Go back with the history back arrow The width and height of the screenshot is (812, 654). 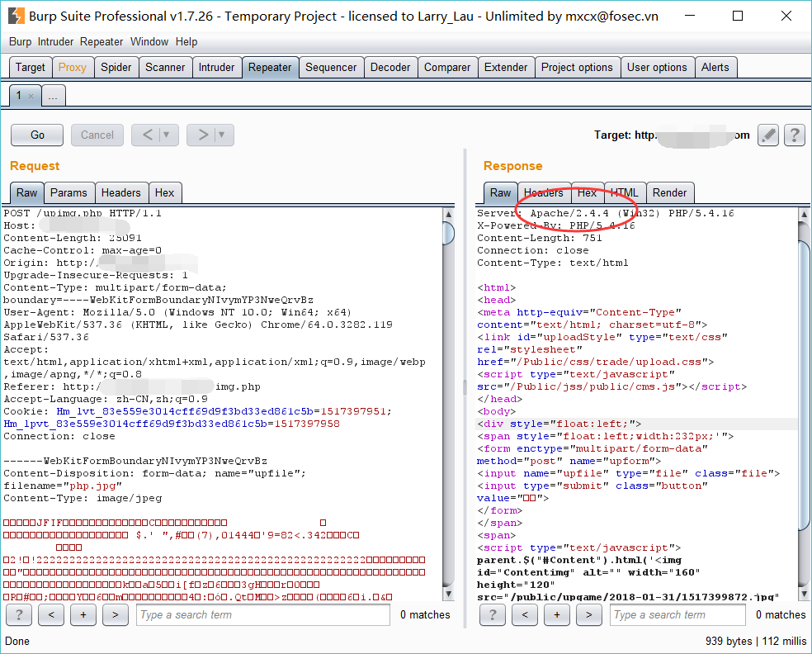[x=147, y=135]
